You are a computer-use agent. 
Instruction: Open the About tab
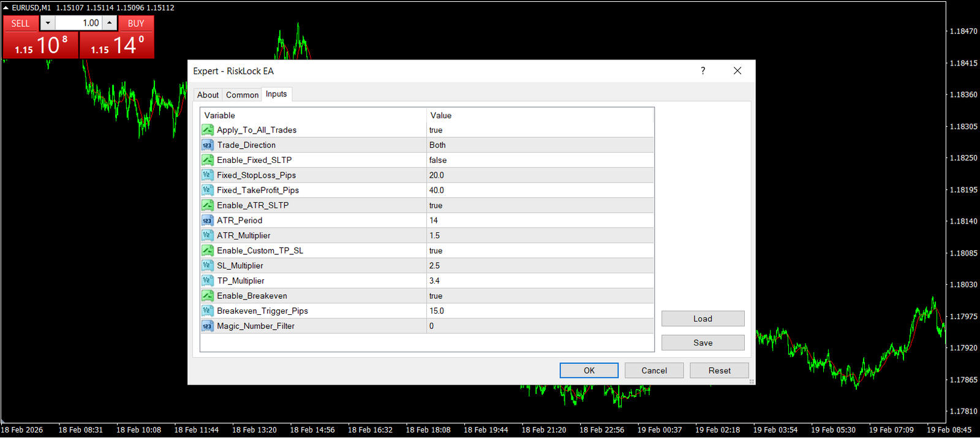(x=208, y=95)
